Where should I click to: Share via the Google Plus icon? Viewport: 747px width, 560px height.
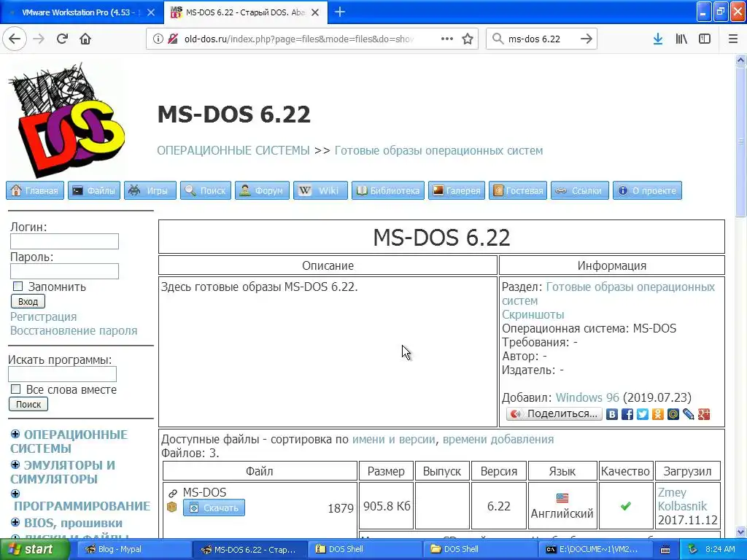click(x=704, y=414)
